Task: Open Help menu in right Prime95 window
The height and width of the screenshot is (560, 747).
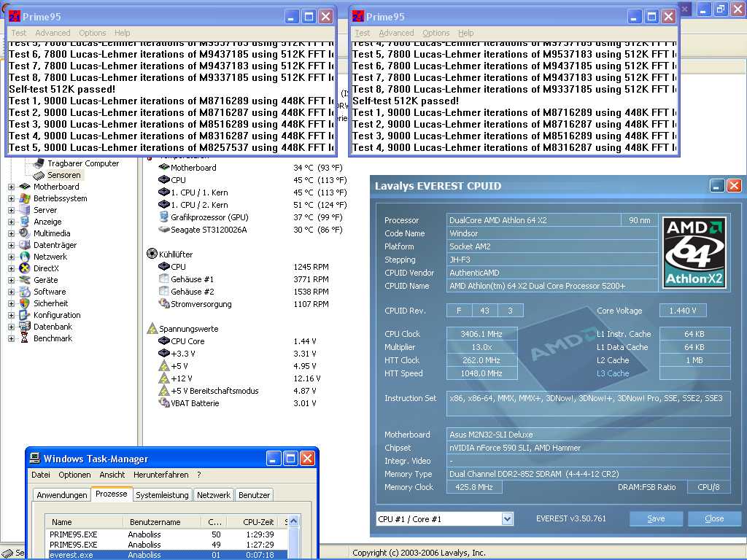Action: 466,33
